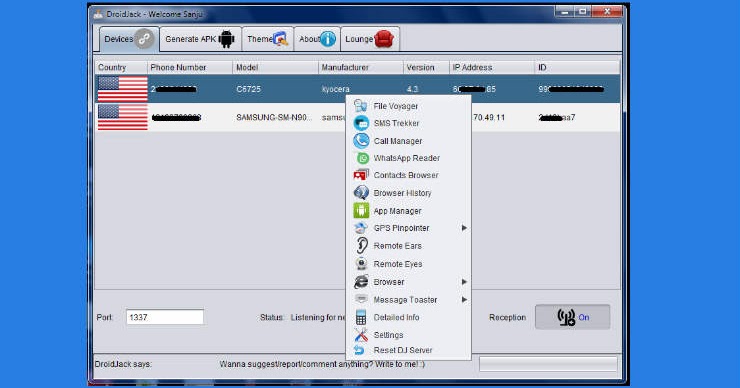Click the Message Toaster icon
The height and width of the screenshot is (388, 740).
pos(361,299)
